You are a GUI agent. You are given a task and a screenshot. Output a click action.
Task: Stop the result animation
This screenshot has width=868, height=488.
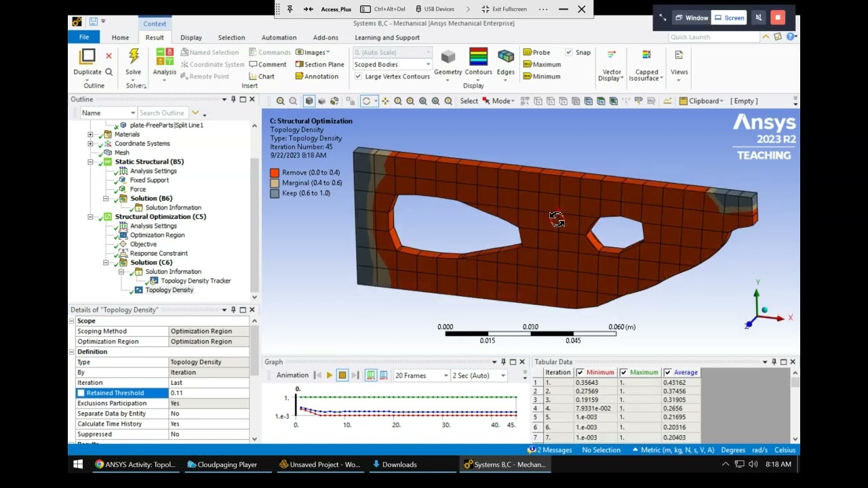point(342,375)
